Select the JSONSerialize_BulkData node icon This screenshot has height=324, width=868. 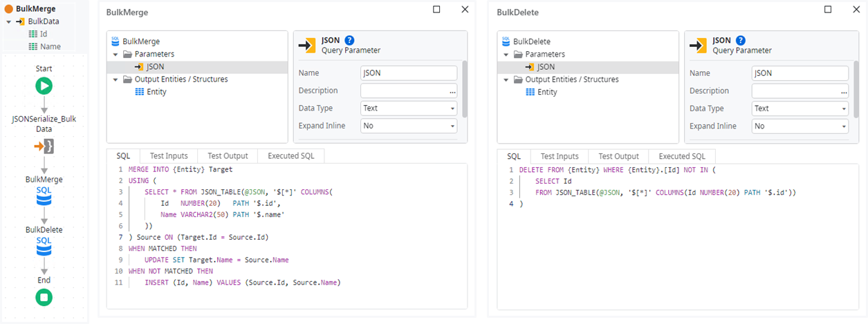44,146
